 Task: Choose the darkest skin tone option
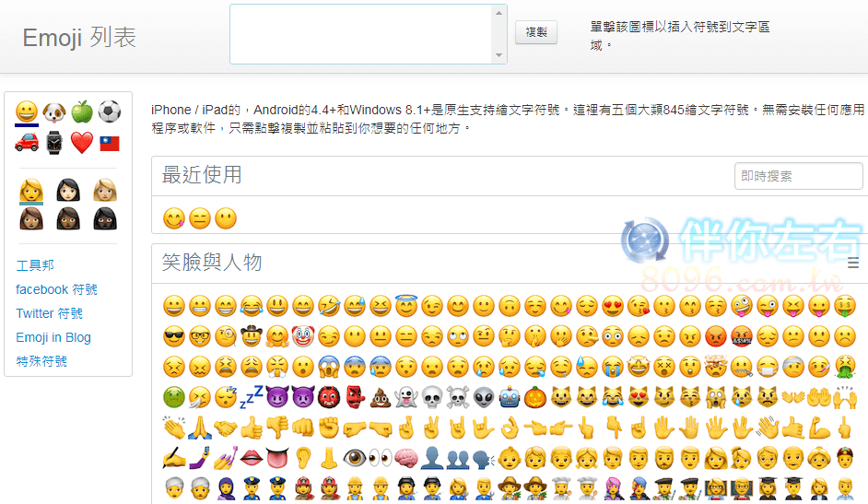pyautogui.click(x=105, y=218)
